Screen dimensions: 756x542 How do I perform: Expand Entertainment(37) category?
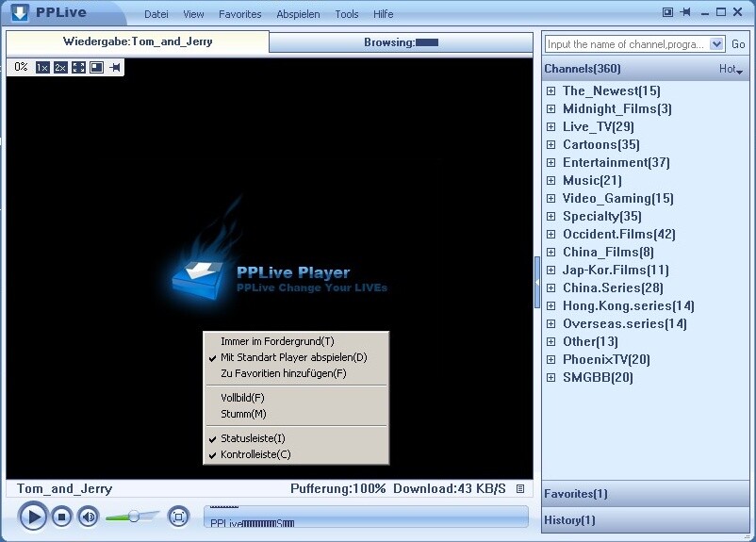click(x=551, y=162)
